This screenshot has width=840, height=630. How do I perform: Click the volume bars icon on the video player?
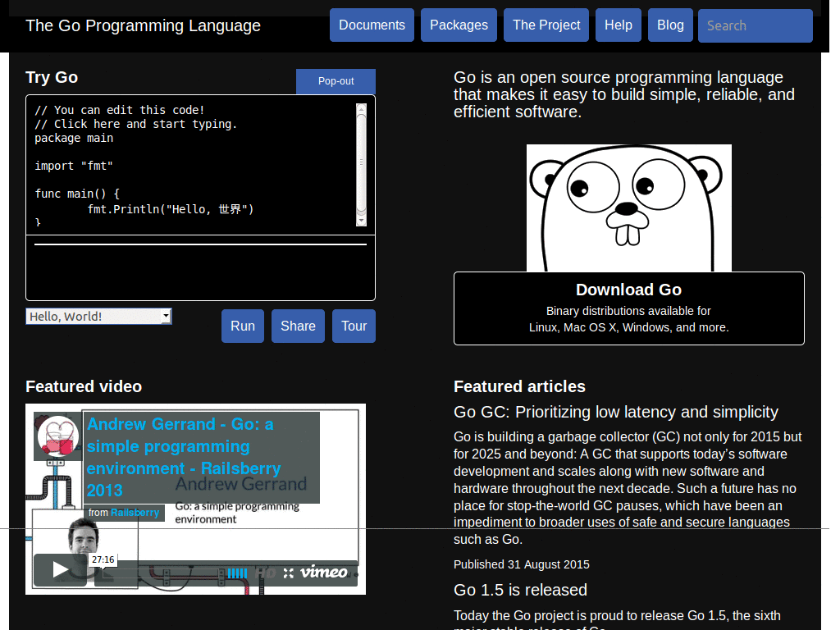(237, 572)
